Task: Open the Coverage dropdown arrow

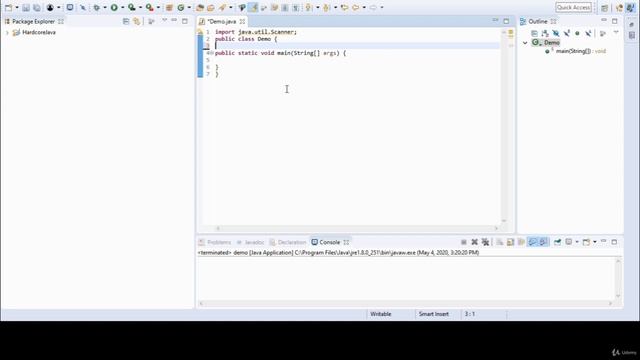Action: 140,7
